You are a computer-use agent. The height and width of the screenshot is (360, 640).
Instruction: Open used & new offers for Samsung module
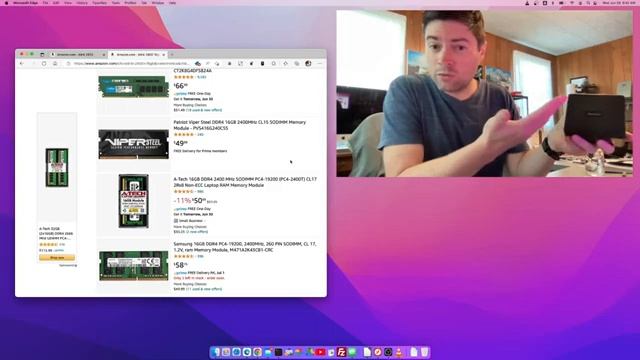tap(204, 289)
